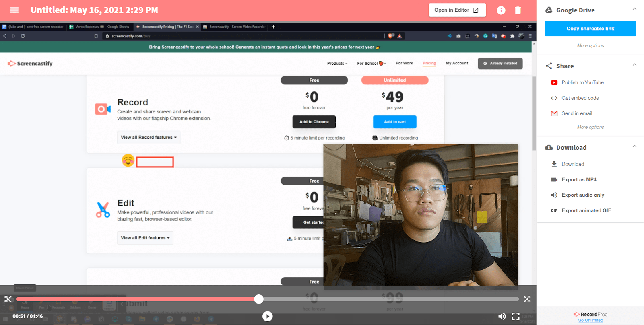Play the video with the play button

[267, 316]
